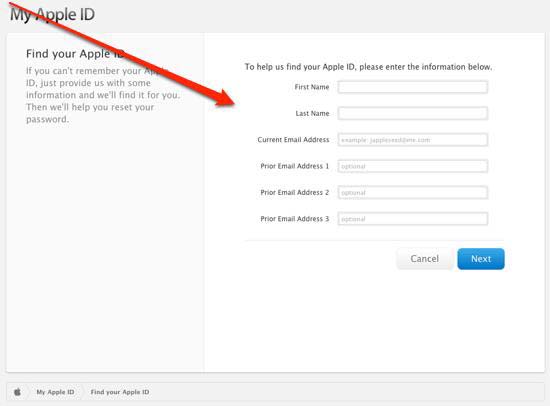The height and width of the screenshot is (406, 550).
Task: Click the Prior Email Address 2 label
Action: point(295,192)
